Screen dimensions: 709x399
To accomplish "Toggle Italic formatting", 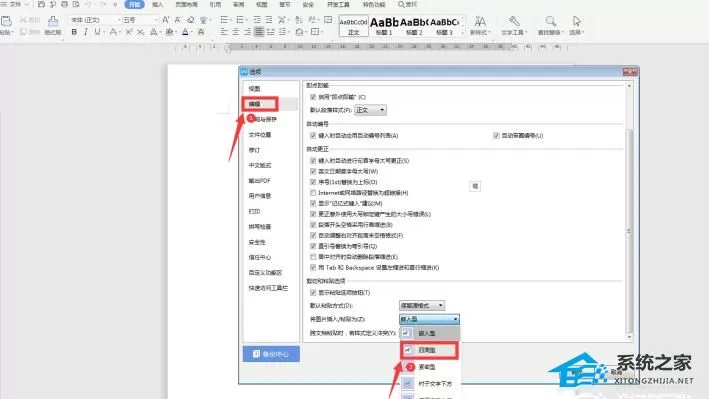I will tap(85, 32).
